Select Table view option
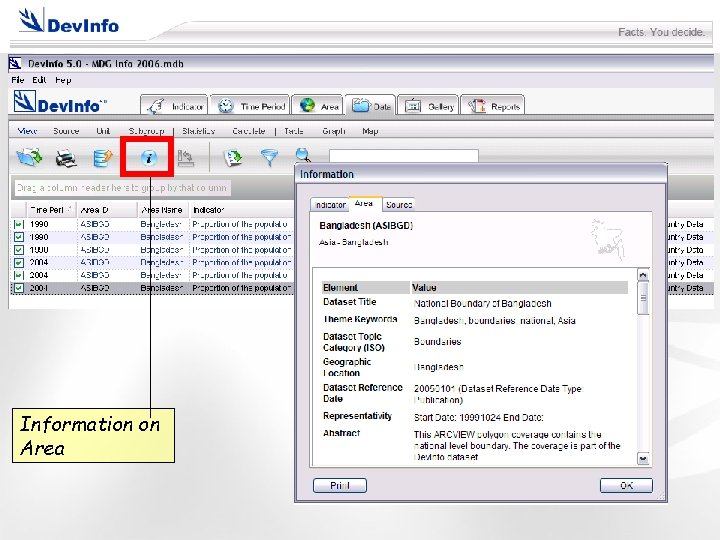Viewport: 720px width, 540px height. pyautogui.click(x=294, y=131)
